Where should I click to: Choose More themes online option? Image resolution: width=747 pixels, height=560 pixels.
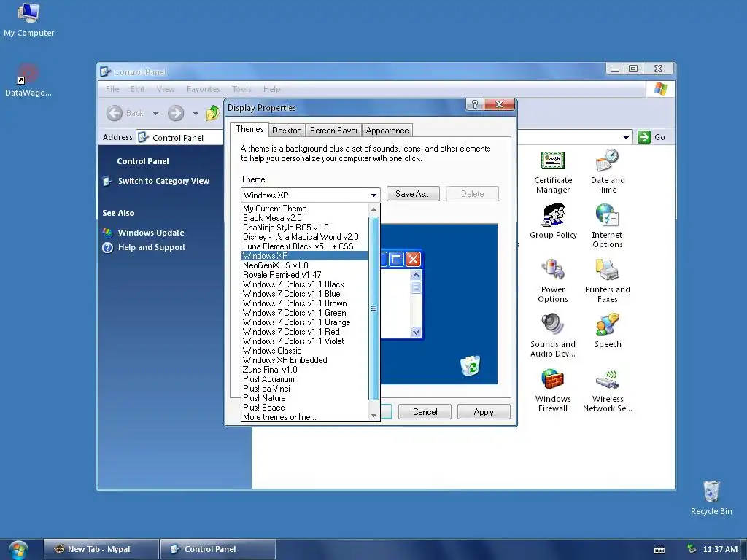(x=304, y=417)
